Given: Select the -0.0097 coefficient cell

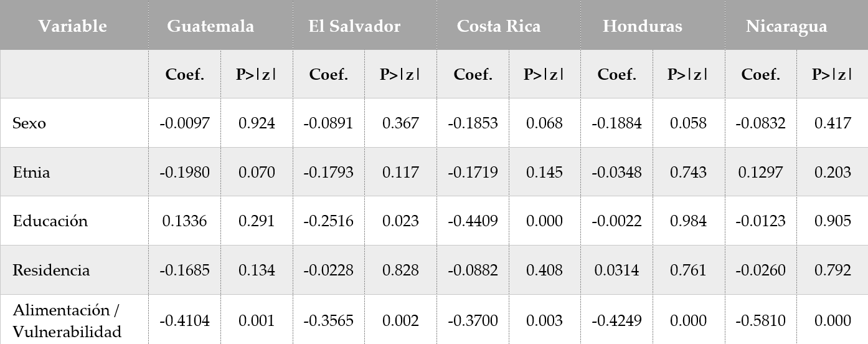Looking at the screenshot, I should (x=184, y=123).
